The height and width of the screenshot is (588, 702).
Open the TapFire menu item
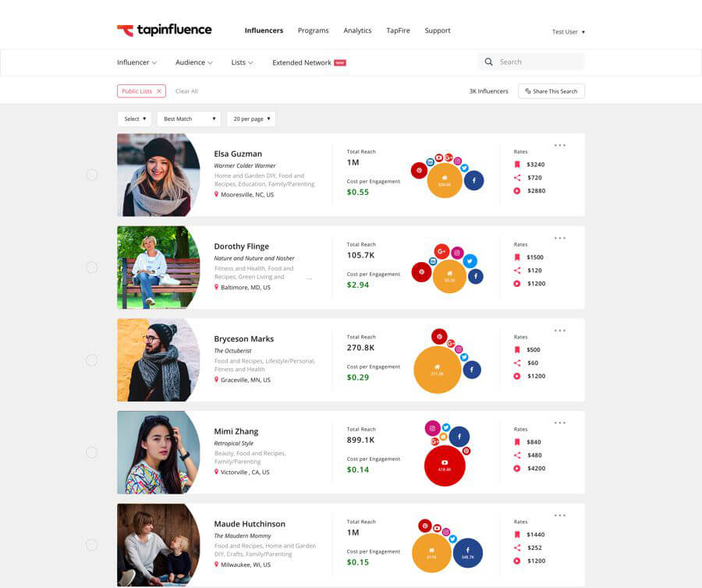coord(398,31)
